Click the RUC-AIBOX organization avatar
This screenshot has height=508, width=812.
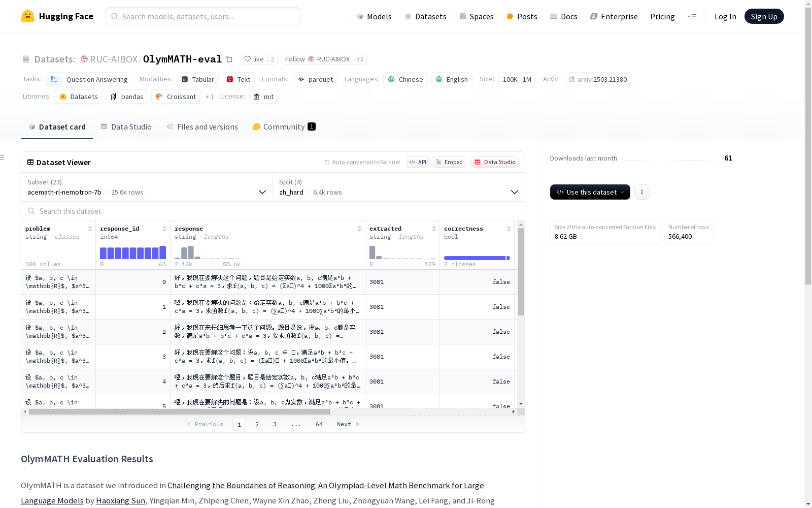click(84, 59)
